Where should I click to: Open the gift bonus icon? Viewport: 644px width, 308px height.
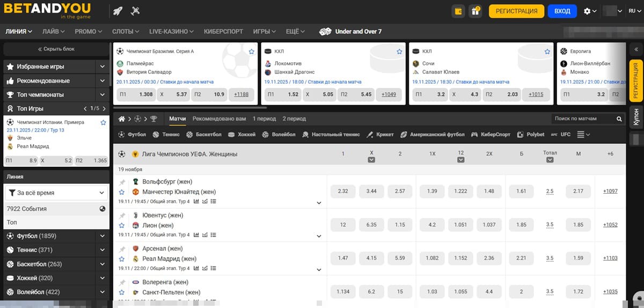point(475,11)
